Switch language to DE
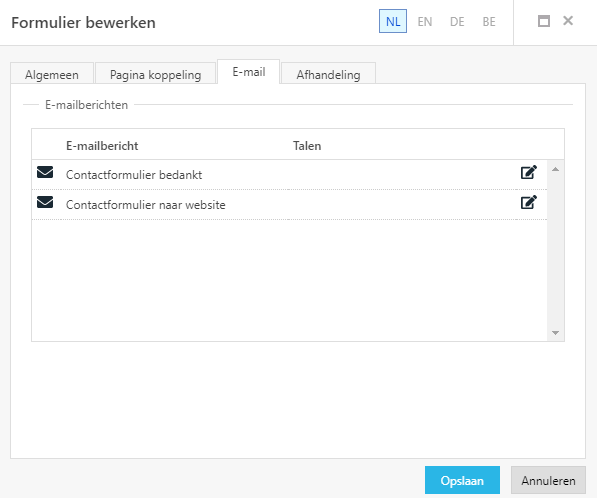Viewport: 597px width, 498px height. point(457,21)
